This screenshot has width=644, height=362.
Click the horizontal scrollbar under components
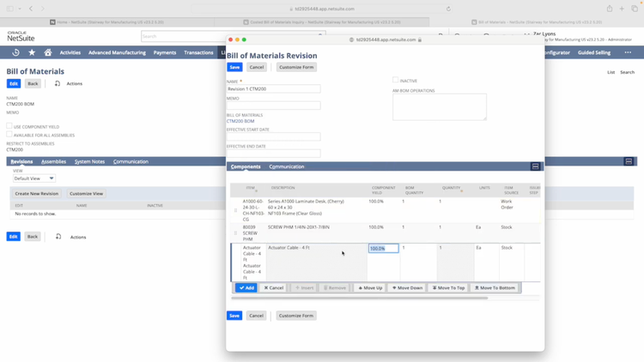pos(360,299)
